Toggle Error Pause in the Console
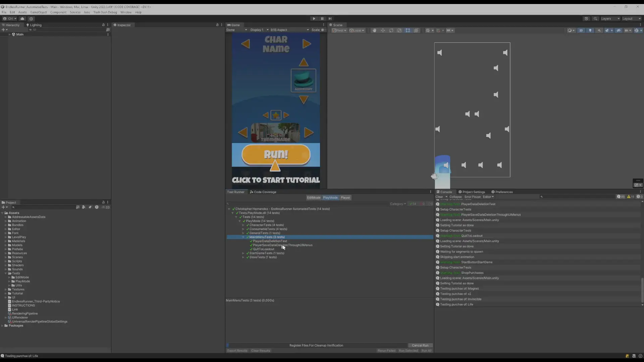 tap(473, 197)
